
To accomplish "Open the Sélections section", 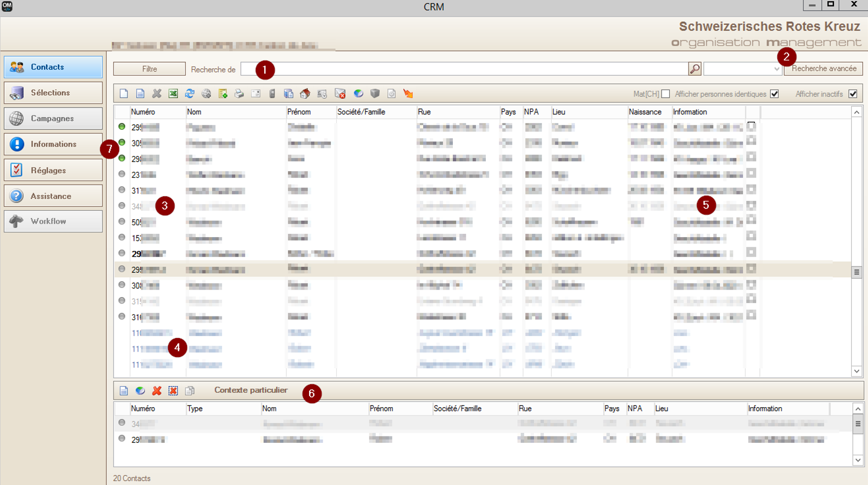I will point(53,93).
